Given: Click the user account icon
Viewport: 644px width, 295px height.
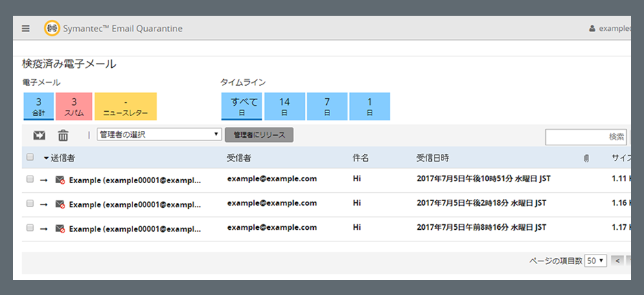Looking at the screenshot, I should 592,29.
